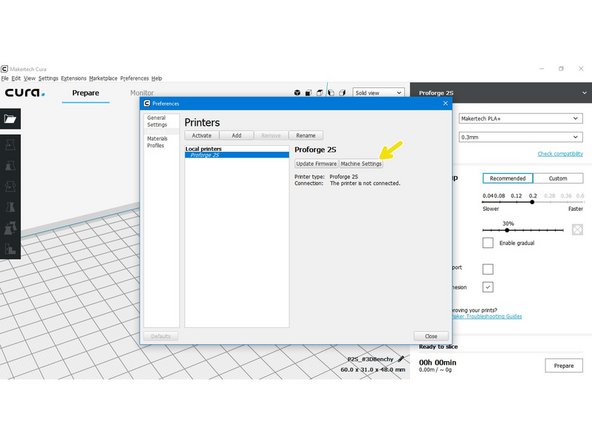Select the Per Model Settings tool

(10, 228)
